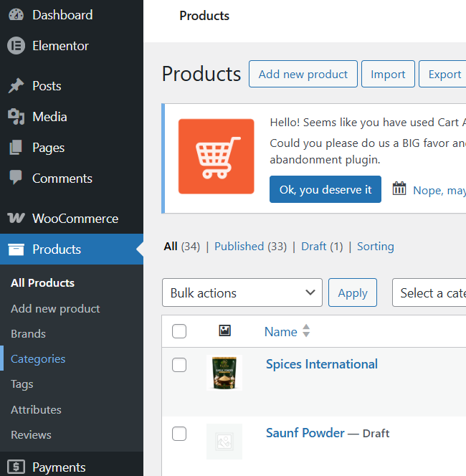Click the Spices International product thumbnail

(x=224, y=373)
